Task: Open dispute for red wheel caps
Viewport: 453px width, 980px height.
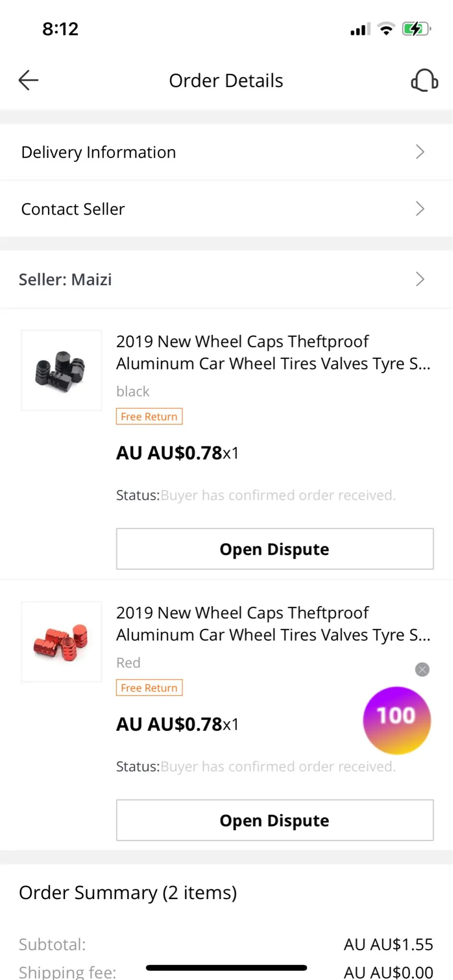Action: 275,820
